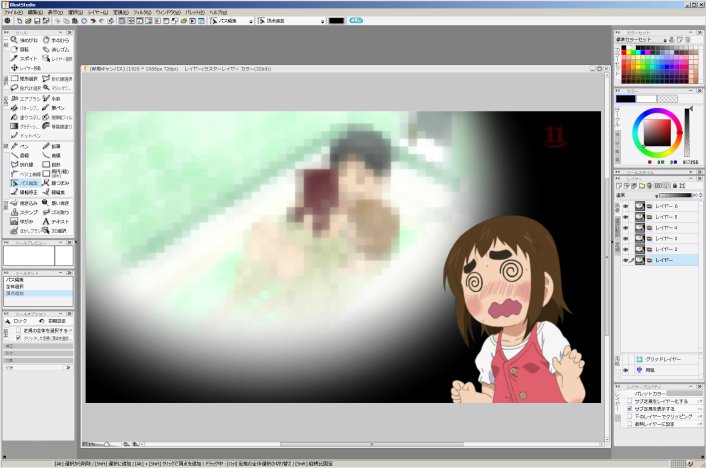Select the gradient (グラデーション) tool
Viewport: 706px width, 468px height.
point(24,127)
